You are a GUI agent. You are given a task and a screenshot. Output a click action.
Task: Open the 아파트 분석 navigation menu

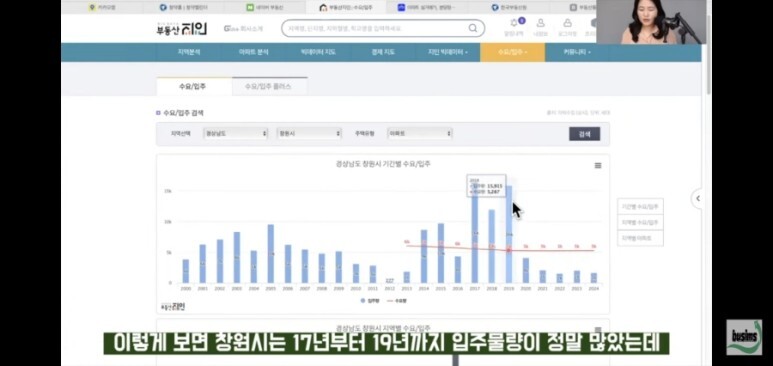(254, 52)
